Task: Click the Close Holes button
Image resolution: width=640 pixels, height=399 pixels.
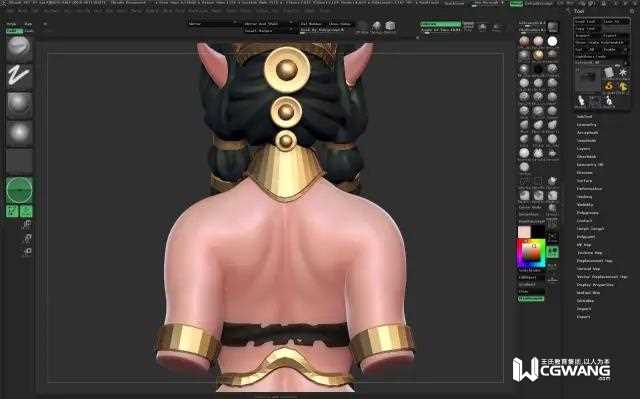Action: coord(339,24)
